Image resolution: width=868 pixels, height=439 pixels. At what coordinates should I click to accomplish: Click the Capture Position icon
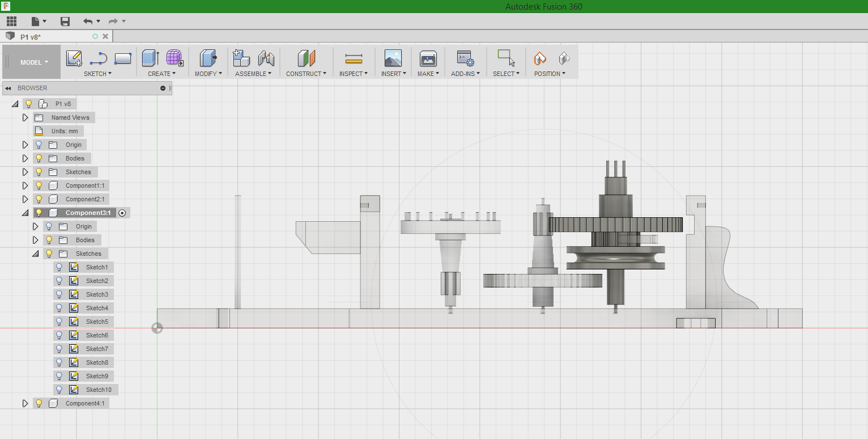540,58
